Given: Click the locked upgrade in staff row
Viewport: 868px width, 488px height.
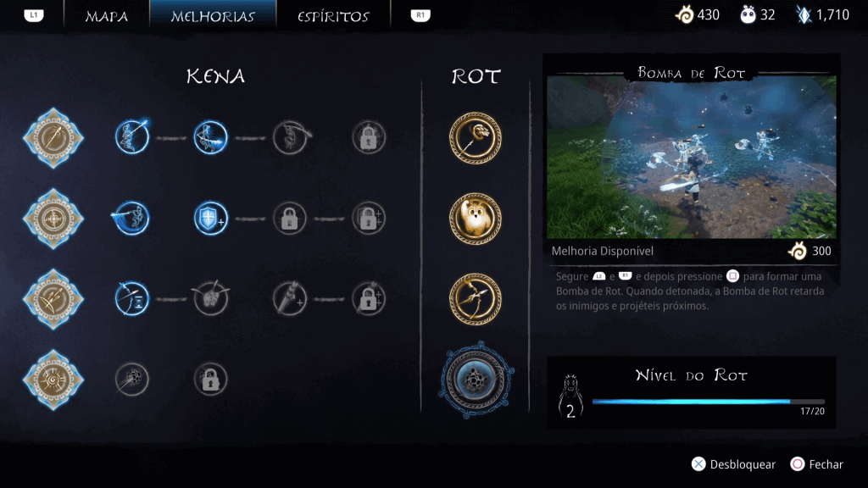Looking at the screenshot, I should coord(369,137).
